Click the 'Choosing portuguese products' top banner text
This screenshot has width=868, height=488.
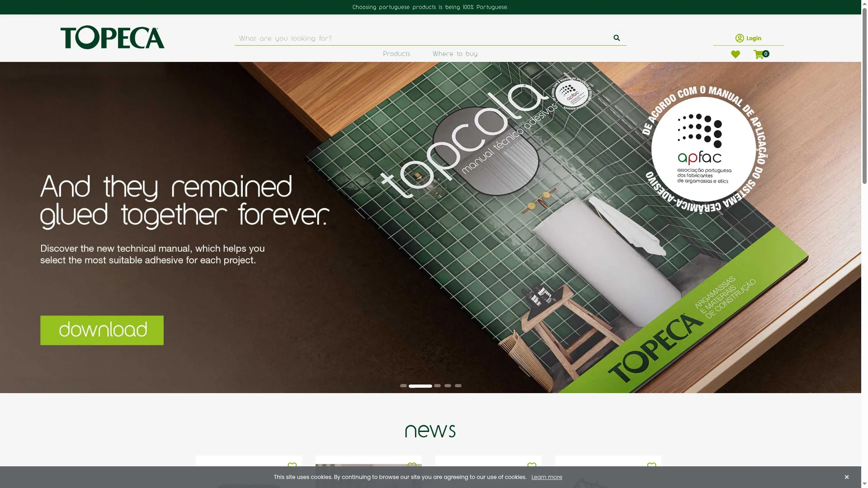430,7
